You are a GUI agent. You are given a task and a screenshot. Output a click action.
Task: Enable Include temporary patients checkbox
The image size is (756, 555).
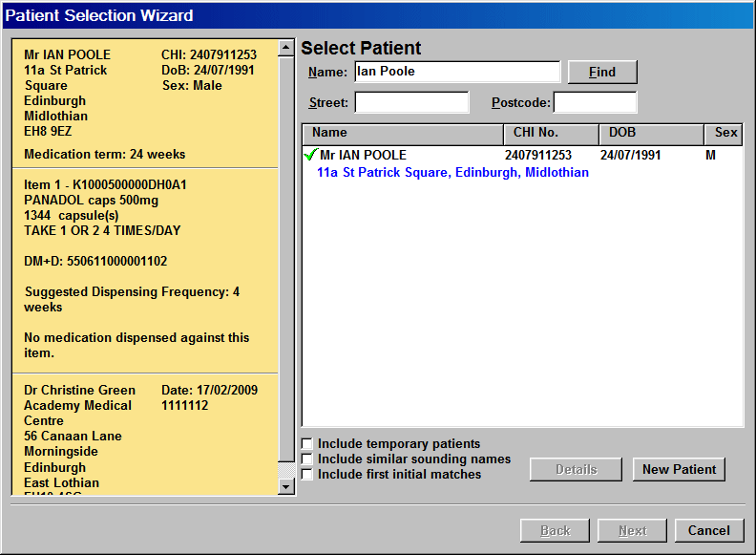[x=306, y=443]
